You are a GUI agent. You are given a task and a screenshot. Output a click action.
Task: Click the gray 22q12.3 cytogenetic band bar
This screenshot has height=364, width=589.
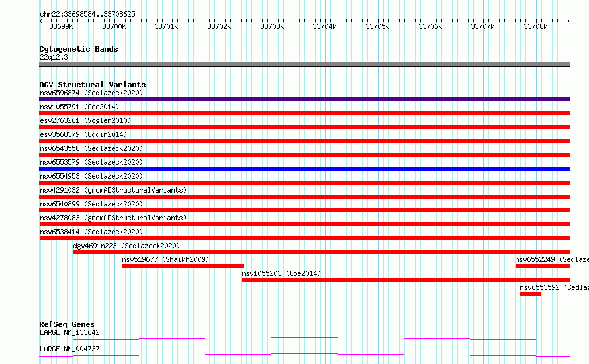[x=304, y=64]
